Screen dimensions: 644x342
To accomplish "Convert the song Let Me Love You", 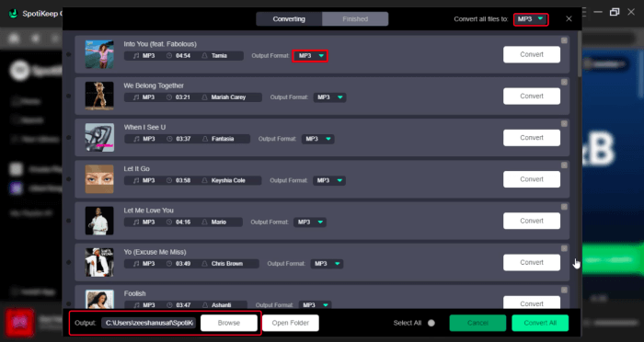I will [x=532, y=221].
